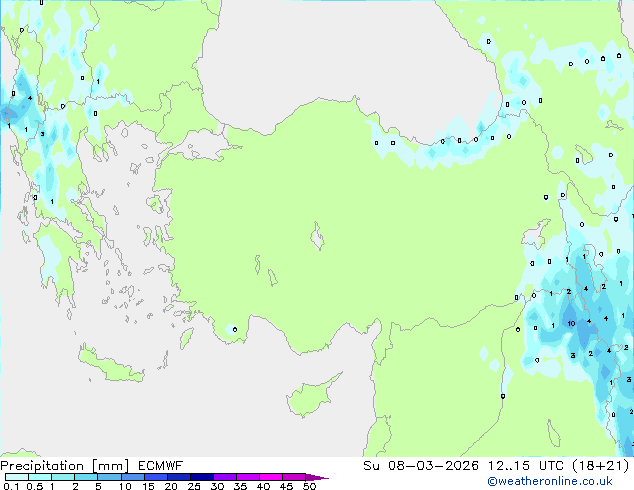Click the '10' precipitation value on the map
This screenshot has width=634, height=490.
(571, 323)
